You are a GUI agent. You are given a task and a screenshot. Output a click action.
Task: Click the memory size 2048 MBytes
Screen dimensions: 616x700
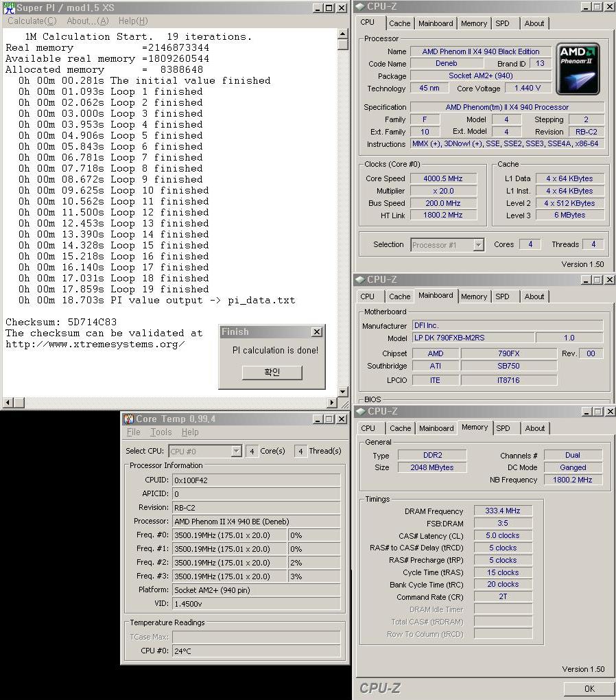[x=431, y=467]
